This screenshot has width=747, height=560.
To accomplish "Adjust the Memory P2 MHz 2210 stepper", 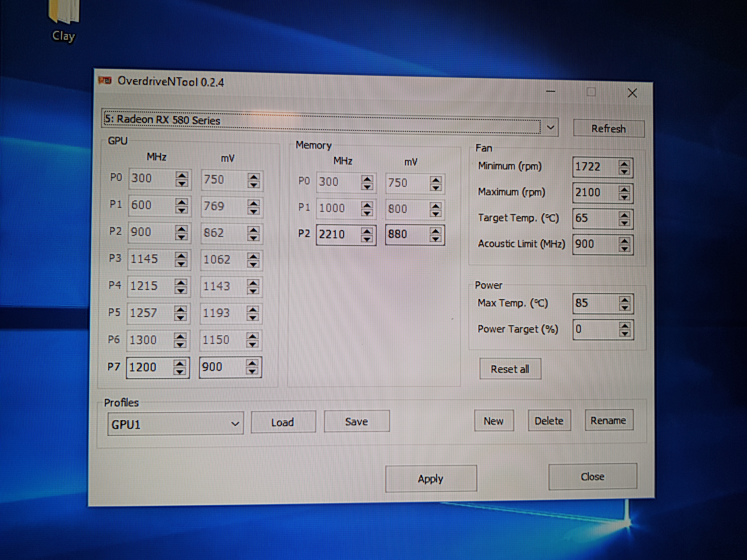I will (x=367, y=235).
